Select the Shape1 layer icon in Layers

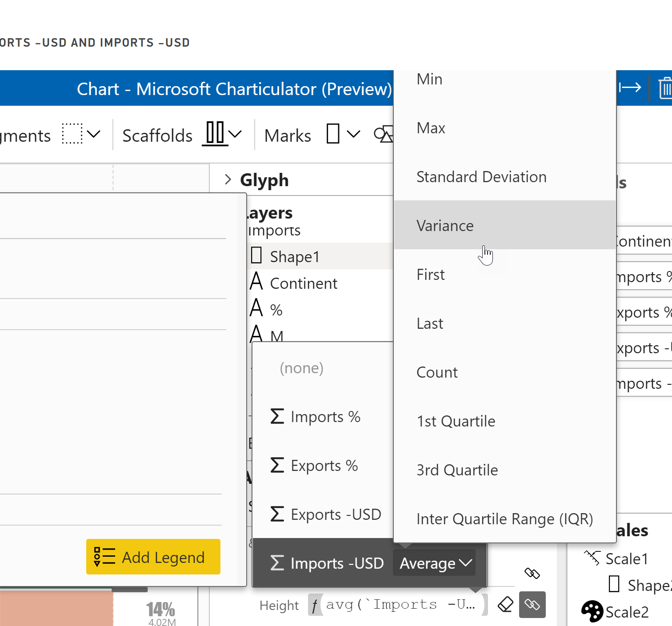click(x=257, y=255)
